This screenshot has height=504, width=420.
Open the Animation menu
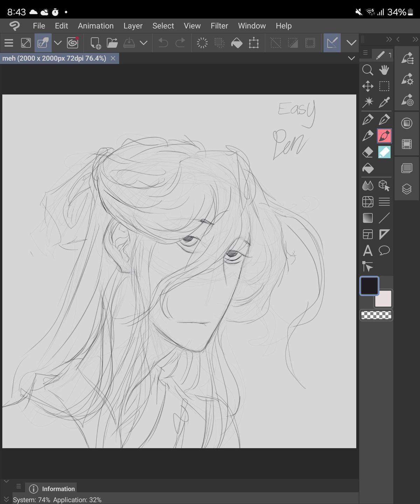(x=96, y=26)
